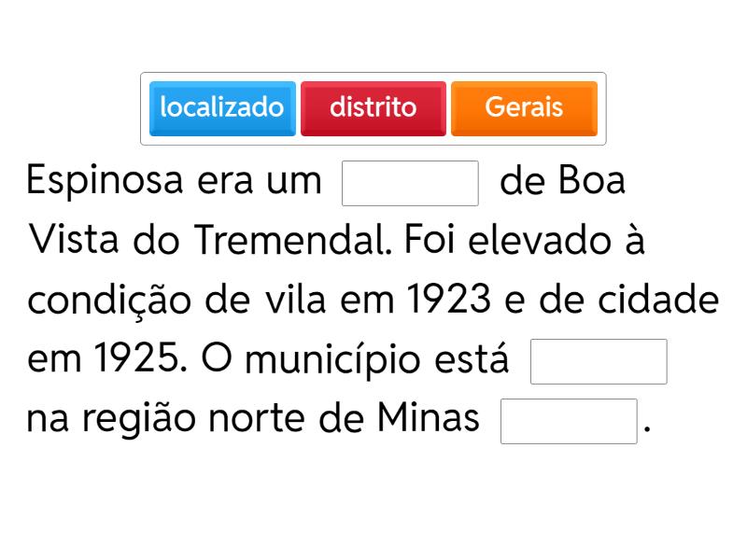
Task: Click the word "Boa" ending the first line
Action: tap(592, 181)
